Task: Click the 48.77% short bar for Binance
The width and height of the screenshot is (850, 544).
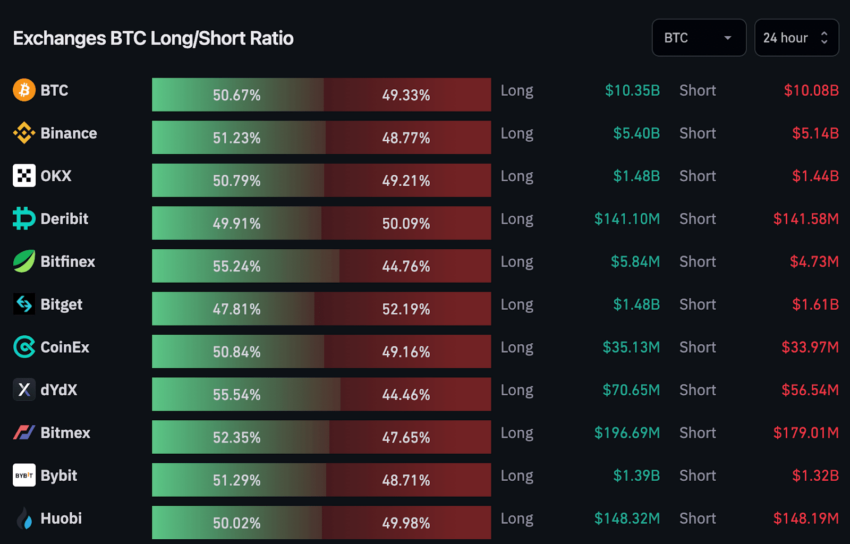Action: coord(409,138)
